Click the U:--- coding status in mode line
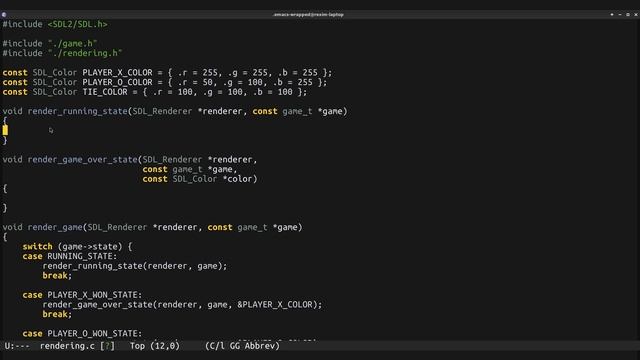This screenshot has height=360, width=640. [x=17, y=346]
